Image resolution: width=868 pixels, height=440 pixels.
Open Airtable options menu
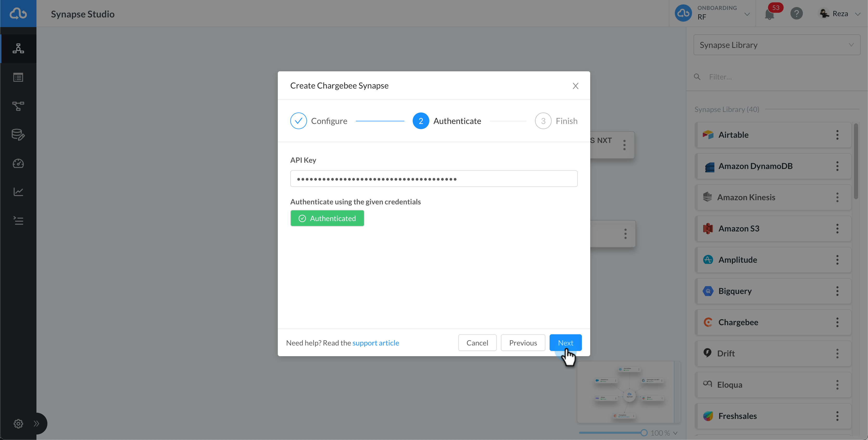[x=837, y=135]
